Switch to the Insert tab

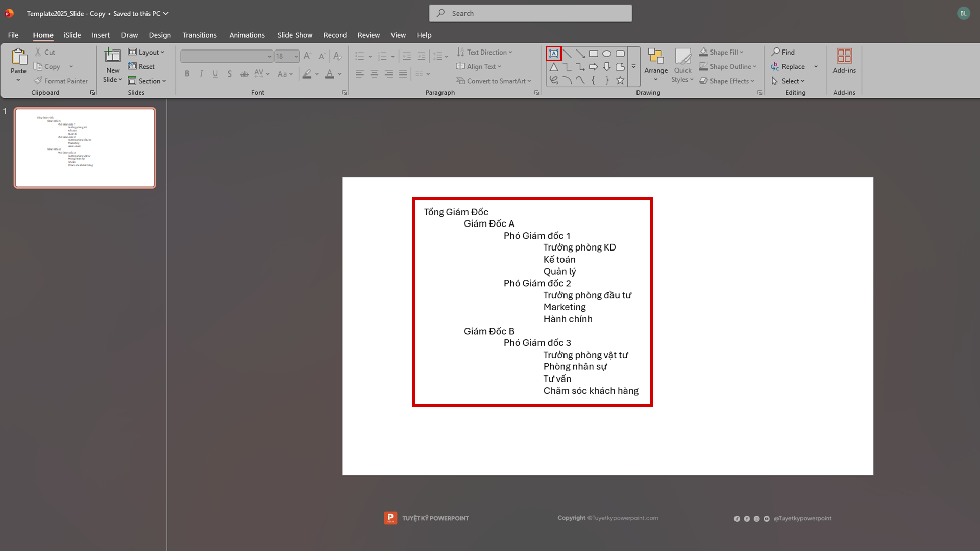click(x=101, y=35)
